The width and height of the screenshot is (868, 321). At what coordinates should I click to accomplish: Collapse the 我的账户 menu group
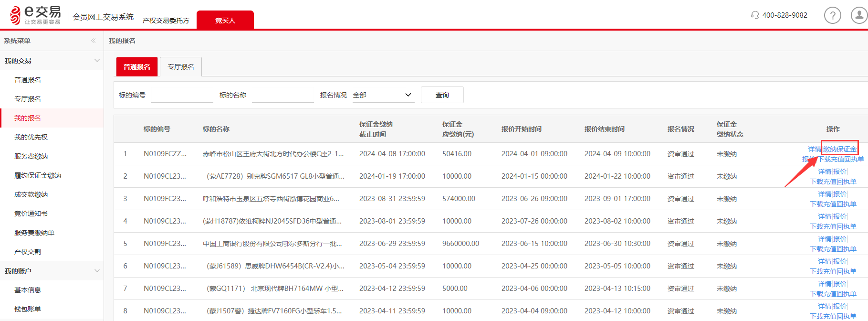[97, 271]
